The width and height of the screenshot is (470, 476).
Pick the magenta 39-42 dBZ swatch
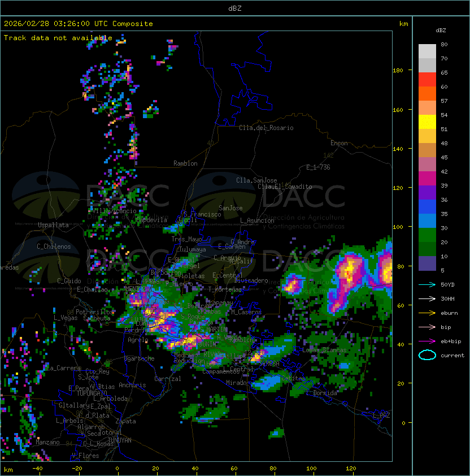click(427, 179)
